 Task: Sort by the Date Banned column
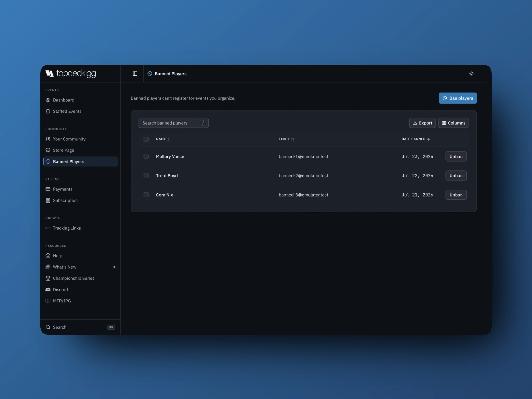point(416,139)
